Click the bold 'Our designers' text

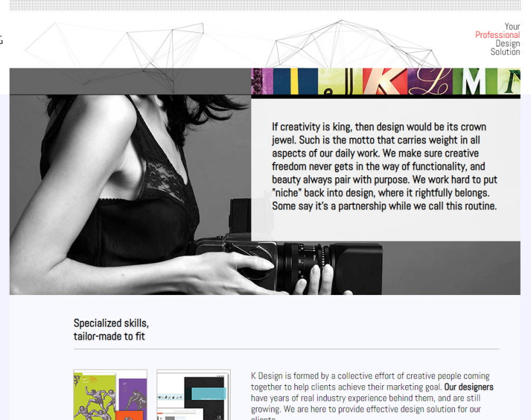[x=468, y=387]
